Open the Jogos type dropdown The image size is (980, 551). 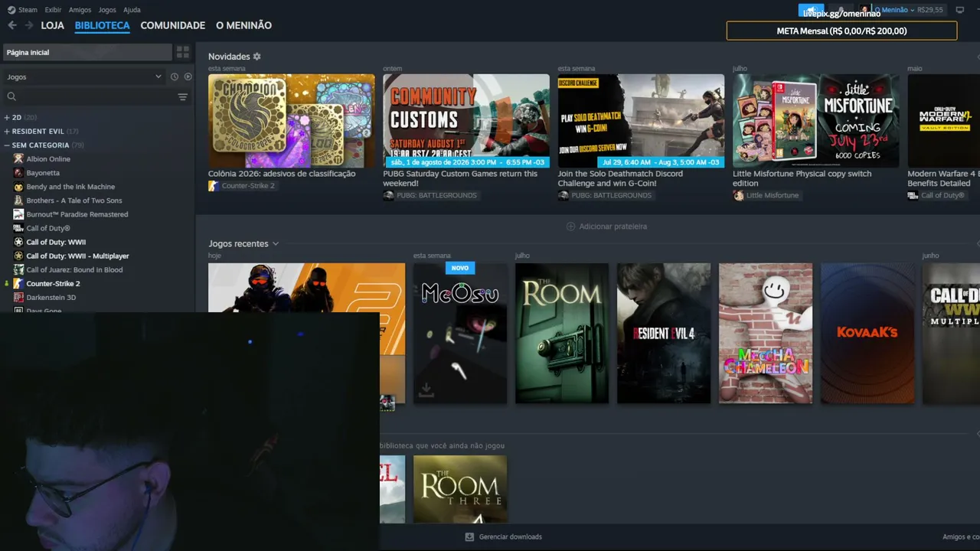[x=84, y=77]
